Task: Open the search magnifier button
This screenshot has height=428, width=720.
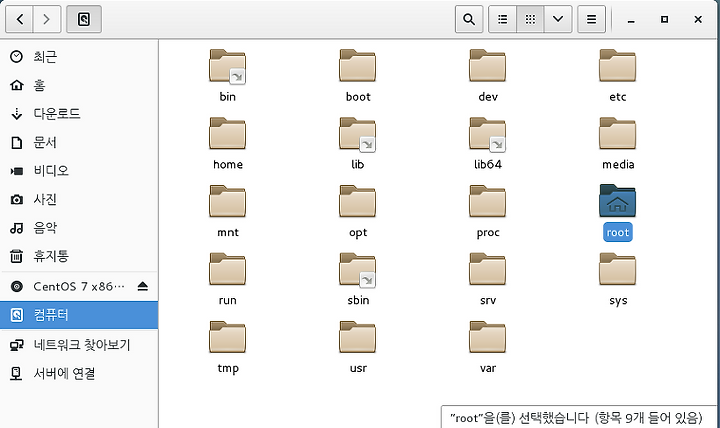Action: click(x=469, y=19)
